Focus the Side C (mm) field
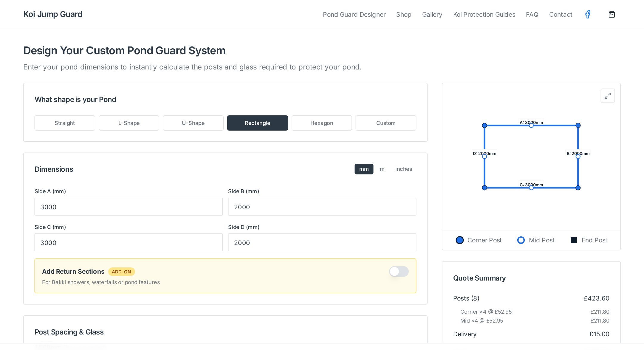The width and height of the screenshot is (644, 350). [129, 242]
